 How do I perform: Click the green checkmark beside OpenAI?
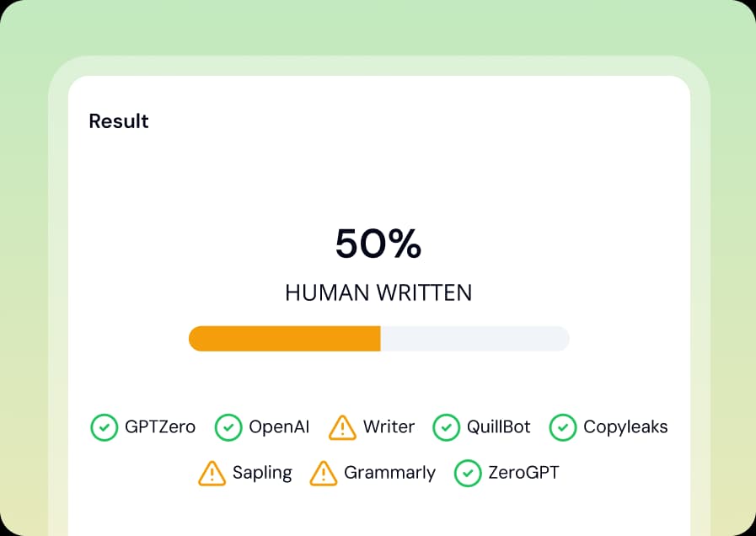click(228, 427)
